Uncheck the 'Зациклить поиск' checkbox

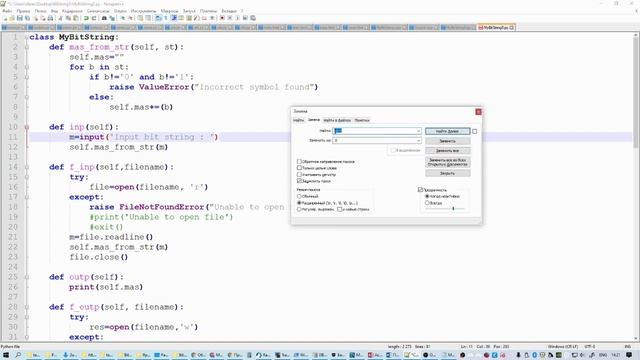click(299, 181)
